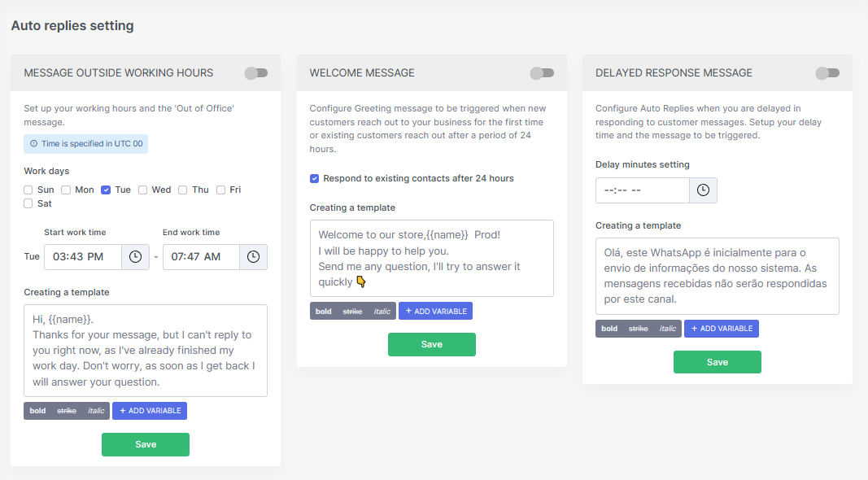Open the Delay minutes clock picker
The image size is (868, 480).
pos(703,190)
